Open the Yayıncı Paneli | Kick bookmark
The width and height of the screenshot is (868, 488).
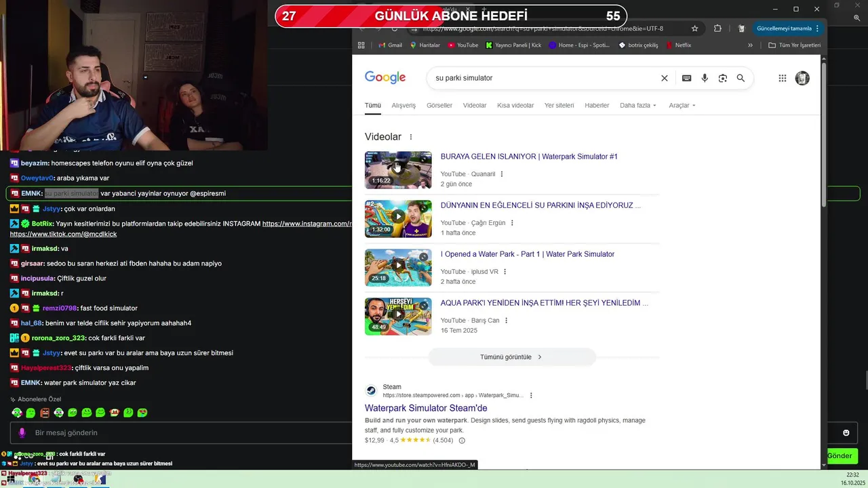pos(513,45)
